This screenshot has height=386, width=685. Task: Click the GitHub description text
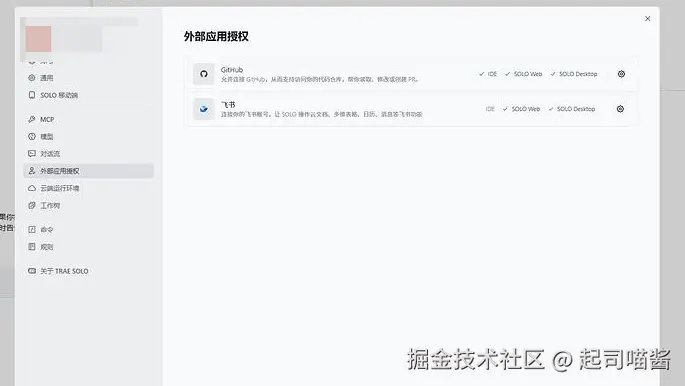tap(319, 79)
